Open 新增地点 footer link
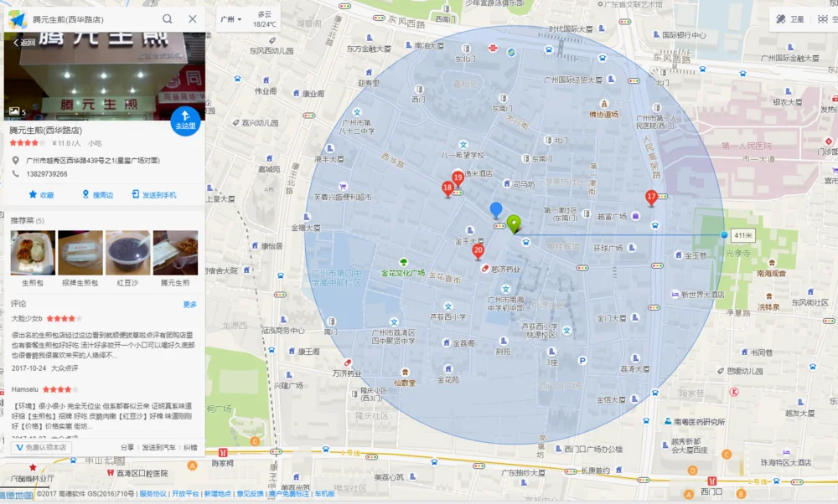 217,494
